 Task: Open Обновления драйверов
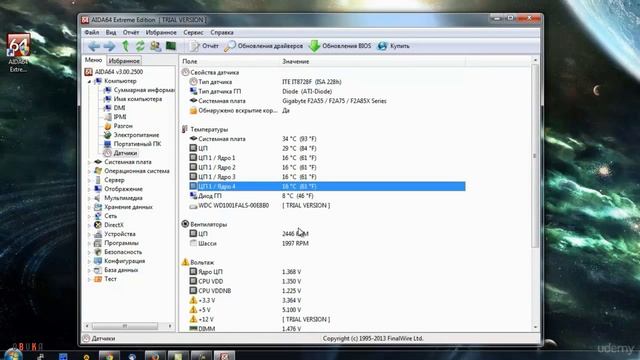[264, 46]
